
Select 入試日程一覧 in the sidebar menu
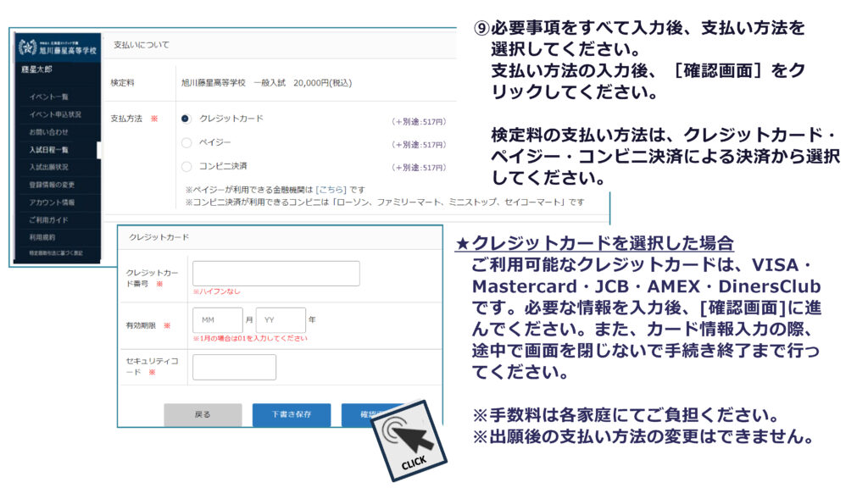click(49, 150)
